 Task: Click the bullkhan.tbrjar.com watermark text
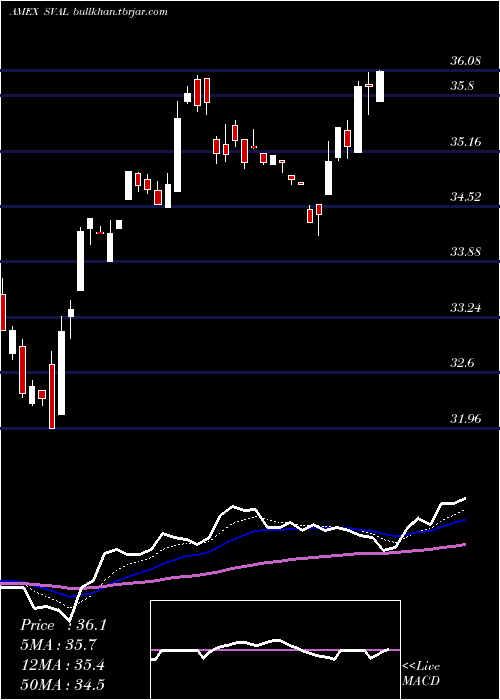click(120, 12)
